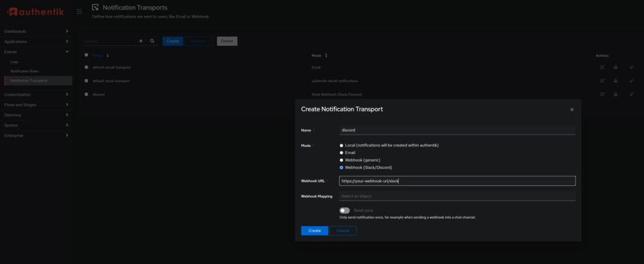Click the discord name in the table

click(x=99, y=94)
